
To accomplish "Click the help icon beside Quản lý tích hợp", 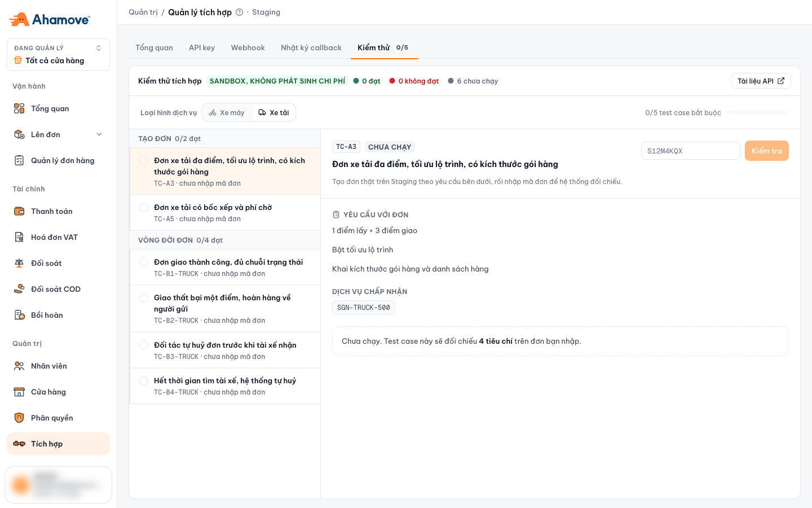I will click(239, 12).
